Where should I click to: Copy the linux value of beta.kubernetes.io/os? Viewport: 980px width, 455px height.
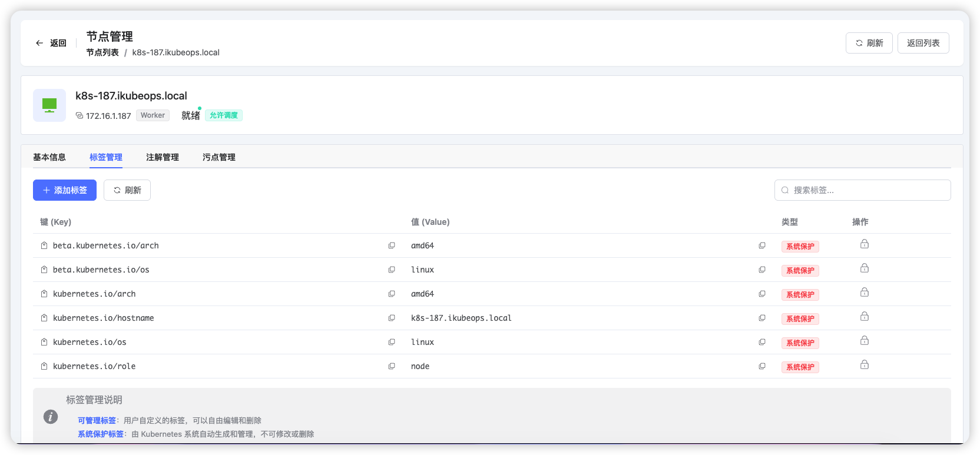click(x=762, y=270)
